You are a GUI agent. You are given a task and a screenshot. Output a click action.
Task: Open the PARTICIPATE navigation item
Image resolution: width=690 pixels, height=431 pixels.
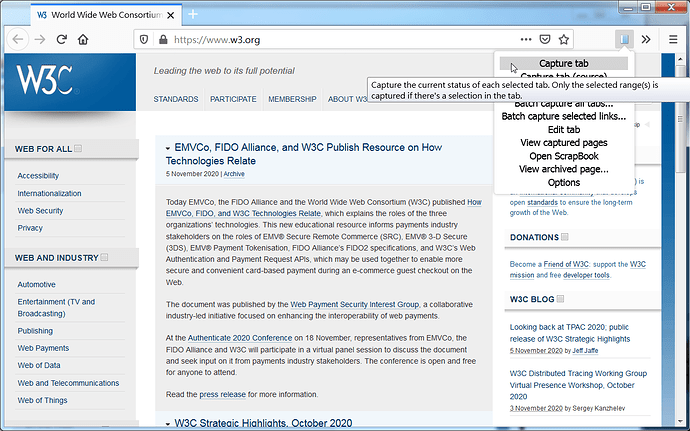tap(233, 99)
